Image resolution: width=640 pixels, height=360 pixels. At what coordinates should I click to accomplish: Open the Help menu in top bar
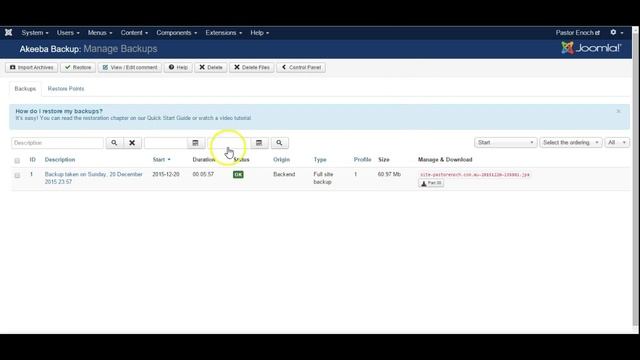click(x=259, y=33)
